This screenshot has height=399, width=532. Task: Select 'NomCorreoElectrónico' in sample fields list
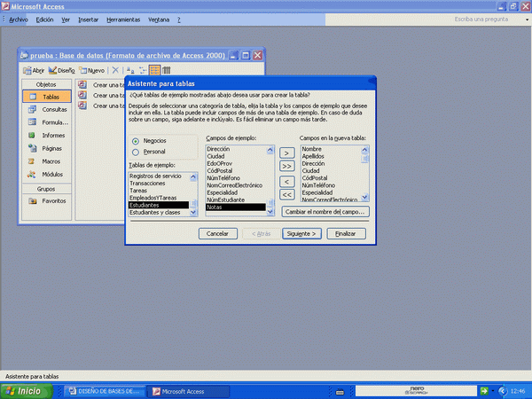(234, 185)
